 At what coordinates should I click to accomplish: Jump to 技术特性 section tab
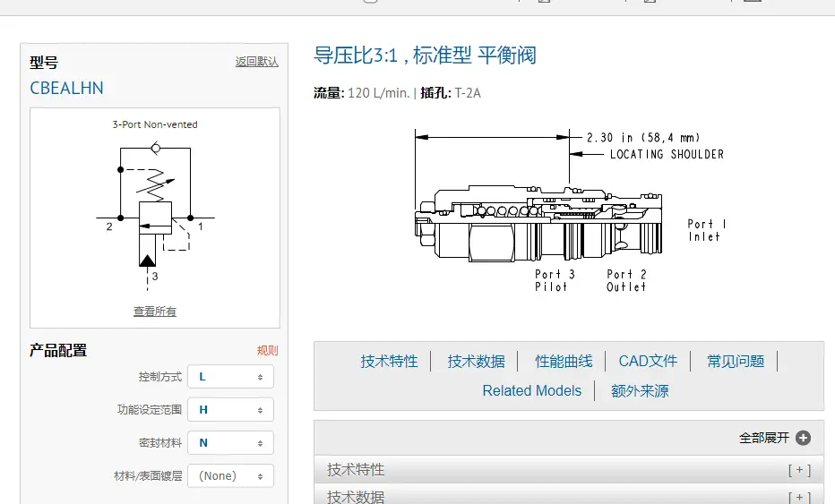389,362
